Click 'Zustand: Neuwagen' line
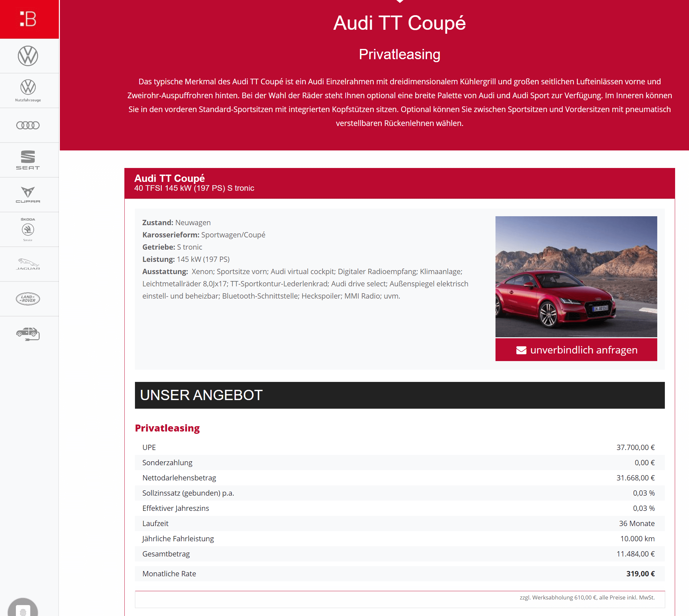Screen dimensions: 689x616 click(176, 223)
